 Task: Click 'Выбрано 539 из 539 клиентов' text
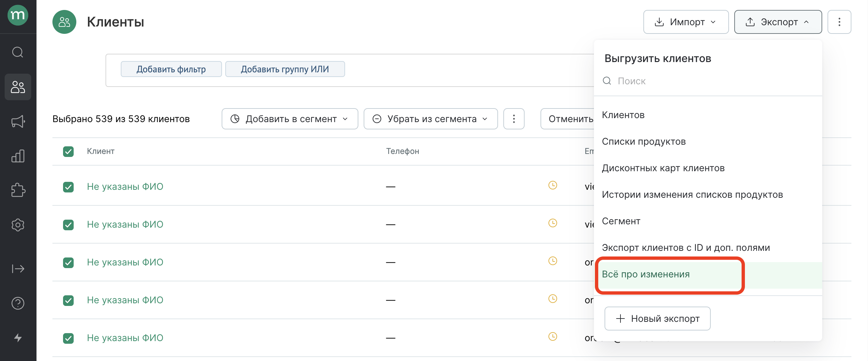(x=121, y=119)
